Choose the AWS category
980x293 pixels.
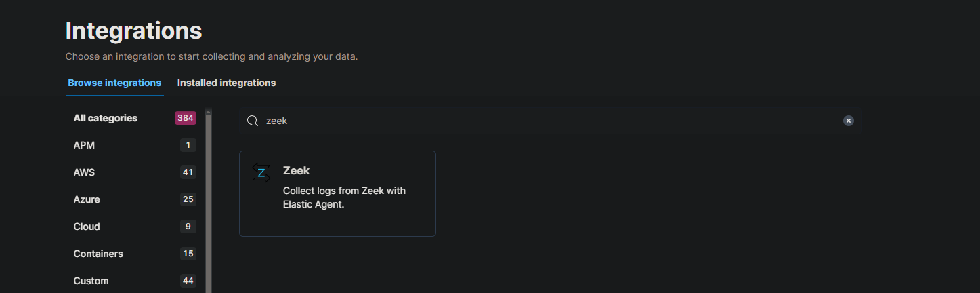84,172
